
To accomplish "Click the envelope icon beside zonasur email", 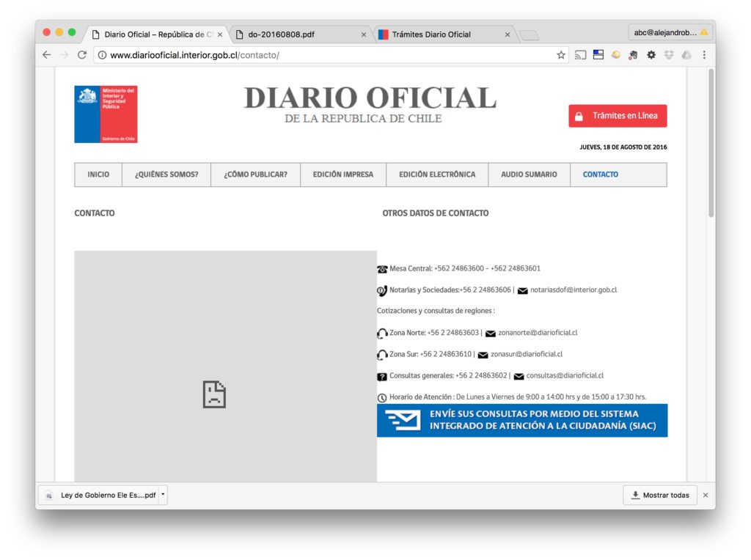I will 483,355.
